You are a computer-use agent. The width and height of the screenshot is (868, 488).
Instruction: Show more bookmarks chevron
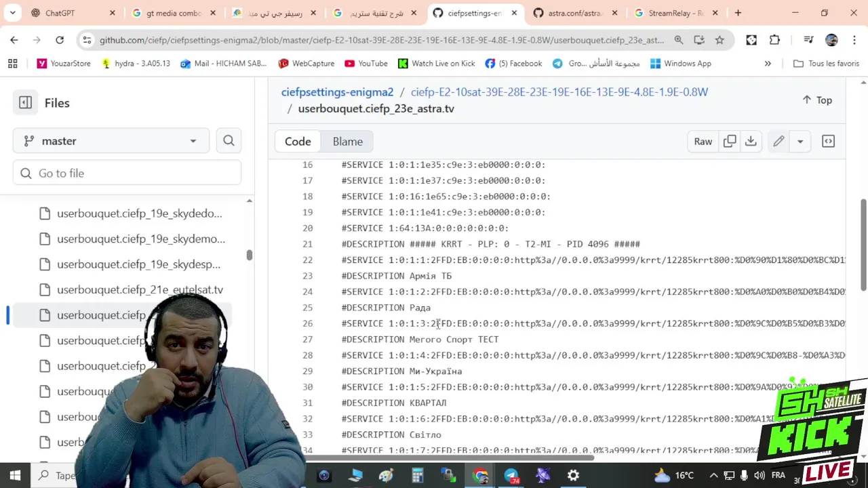pos(768,63)
